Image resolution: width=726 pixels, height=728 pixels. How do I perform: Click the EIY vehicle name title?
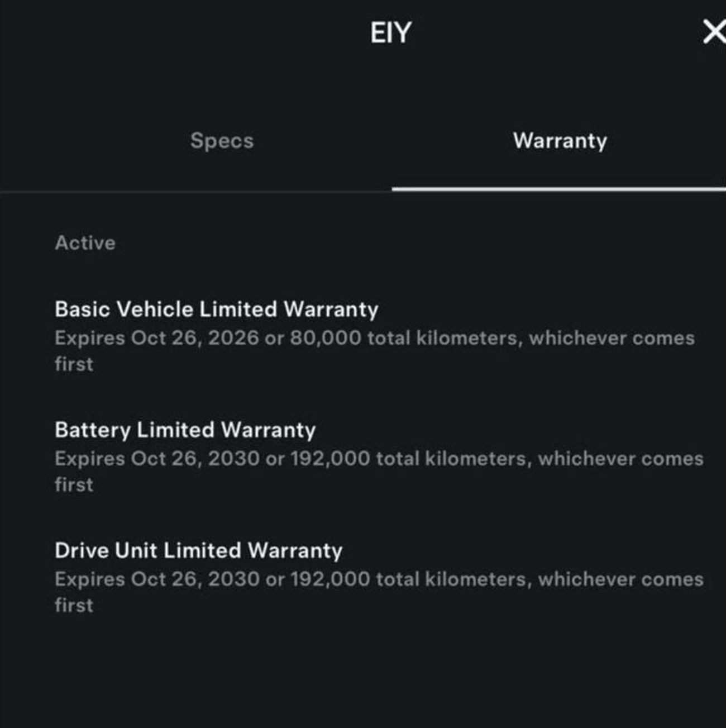coord(390,32)
